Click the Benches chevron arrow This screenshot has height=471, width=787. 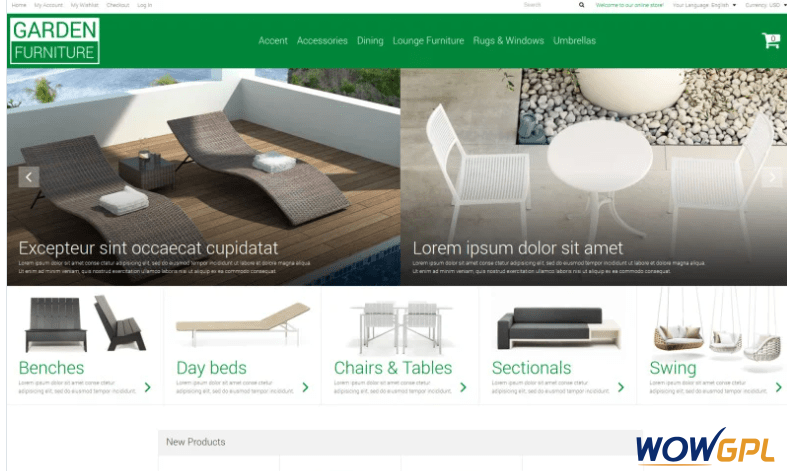tap(148, 387)
